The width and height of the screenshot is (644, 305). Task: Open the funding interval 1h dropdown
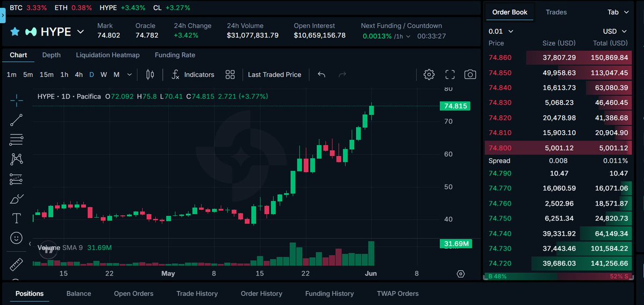(x=402, y=36)
